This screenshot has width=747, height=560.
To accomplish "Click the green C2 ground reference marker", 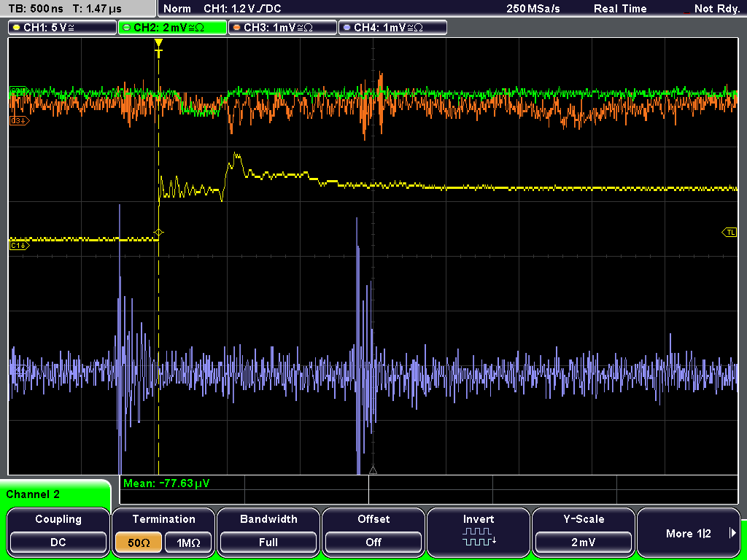I will [x=18, y=90].
